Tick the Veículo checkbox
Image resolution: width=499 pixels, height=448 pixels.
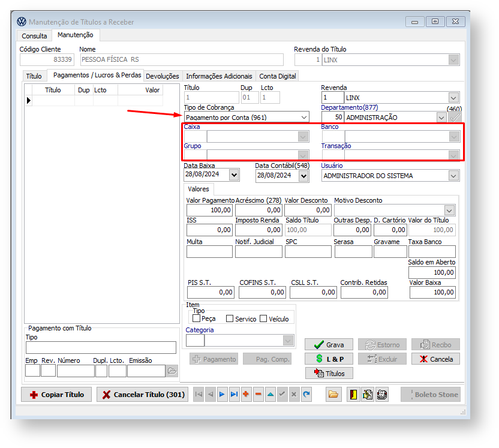pos(263,318)
